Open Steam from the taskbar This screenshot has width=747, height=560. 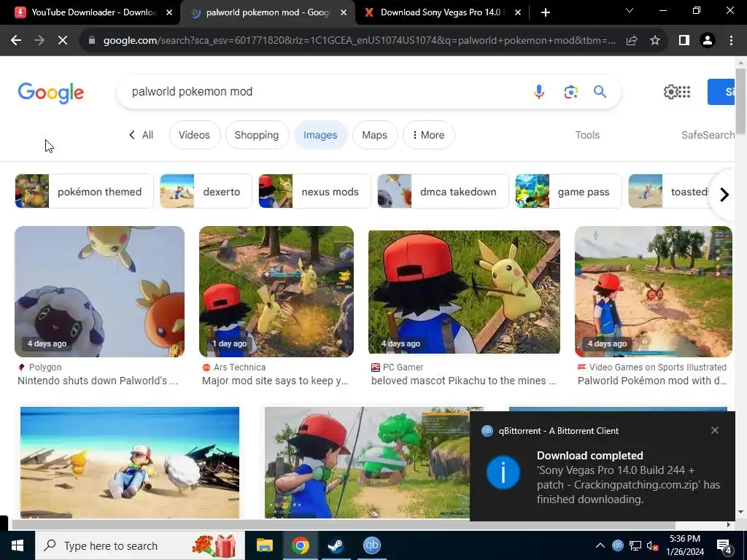point(336,545)
